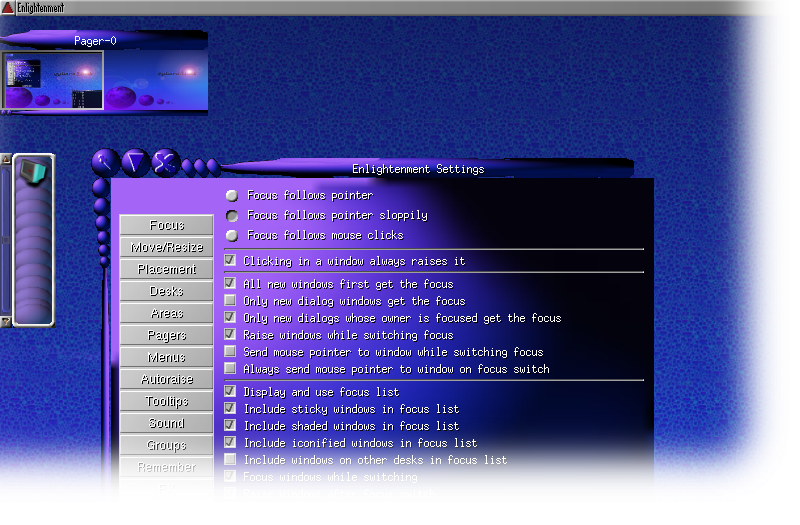Switch to the Pagers tab
This screenshot has width=800, height=525.
click(166, 335)
